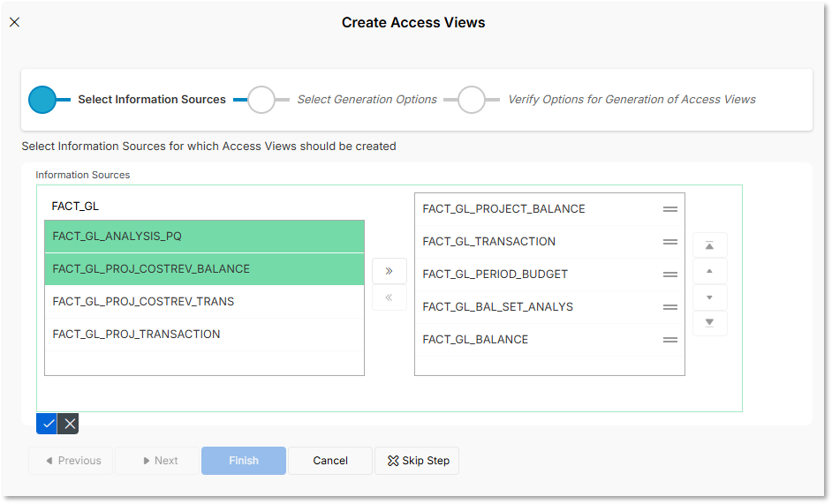Click the drag handle of FACT_GL_TRANSACTION
Viewport: 832px width, 504px height.
click(x=670, y=242)
